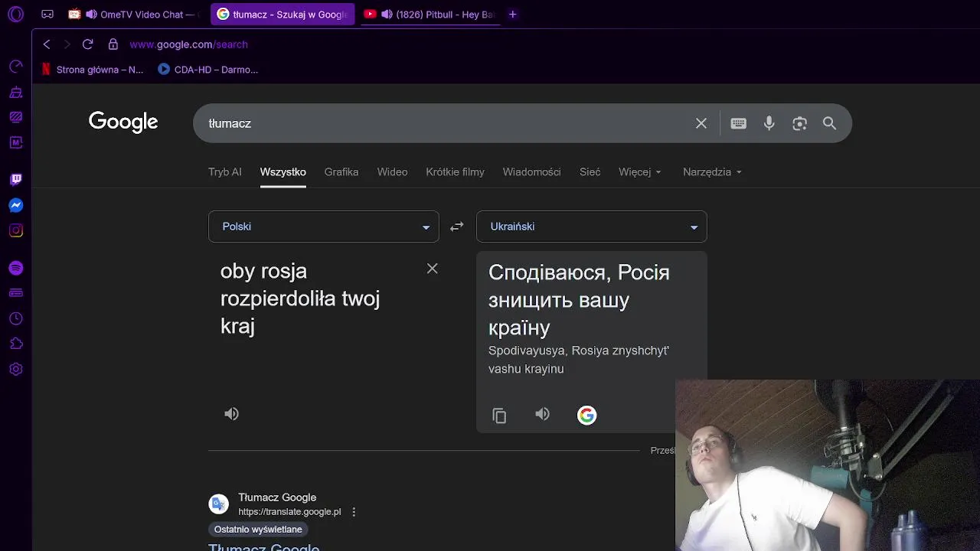Open new tab with plus button
Screen dimensions: 980x551
tap(513, 14)
